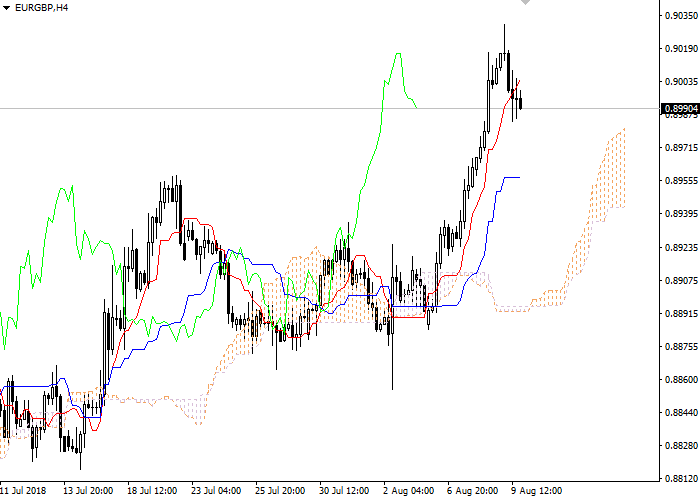Click the 2 Aug 04:00 time label
This screenshot has width=700, height=500.
point(408,491)
